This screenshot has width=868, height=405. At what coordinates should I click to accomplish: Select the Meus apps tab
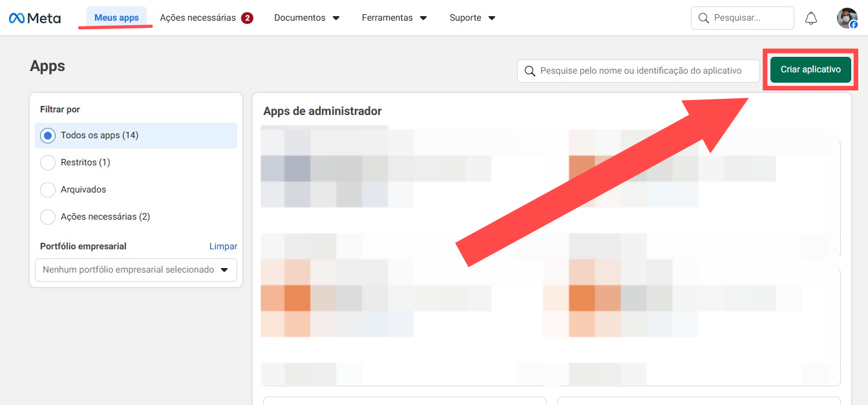[116, 17]
